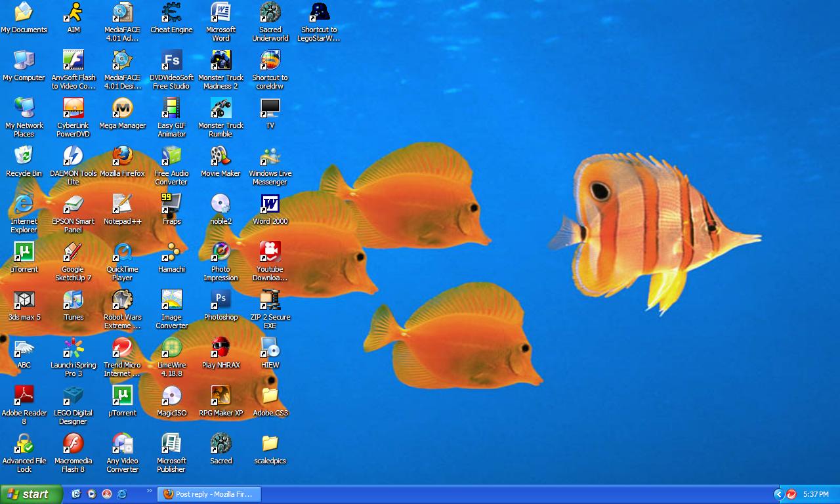Show more Quick Launch items chevron

[149, 491]
